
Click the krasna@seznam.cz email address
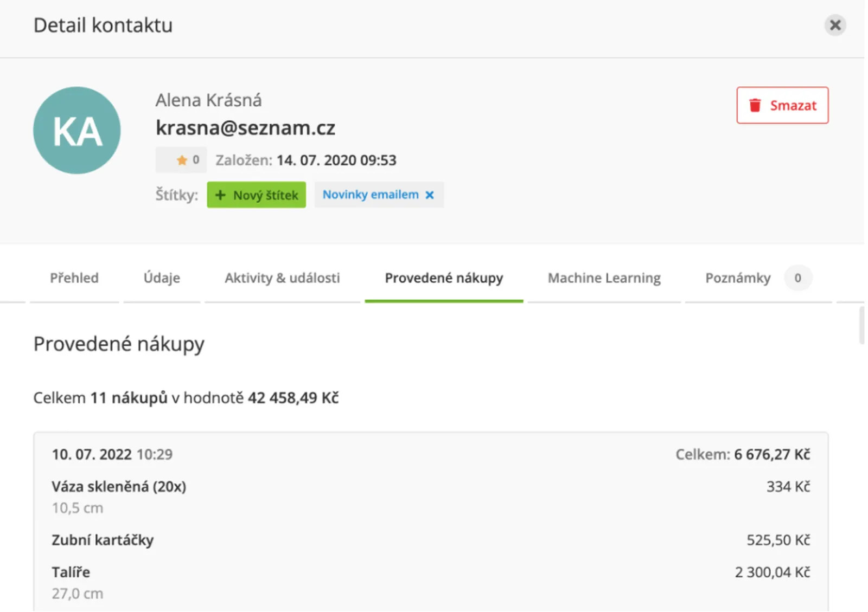245,128
